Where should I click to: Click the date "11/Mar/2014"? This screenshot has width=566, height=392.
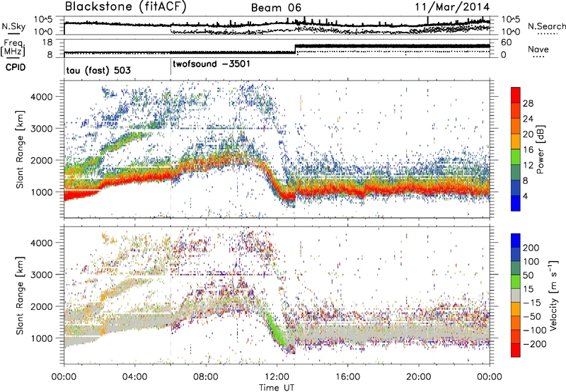452,7
